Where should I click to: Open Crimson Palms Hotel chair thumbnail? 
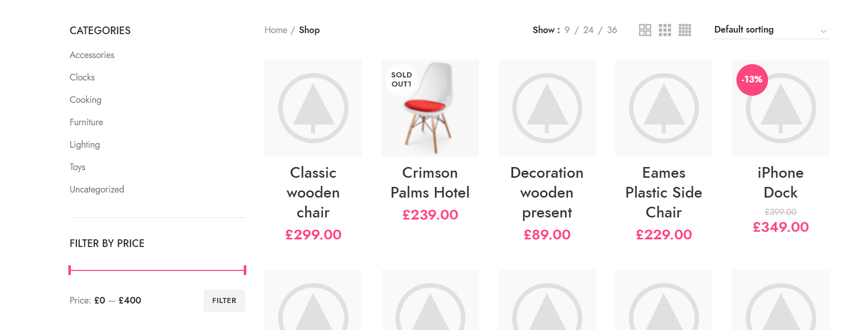[430, 108]
